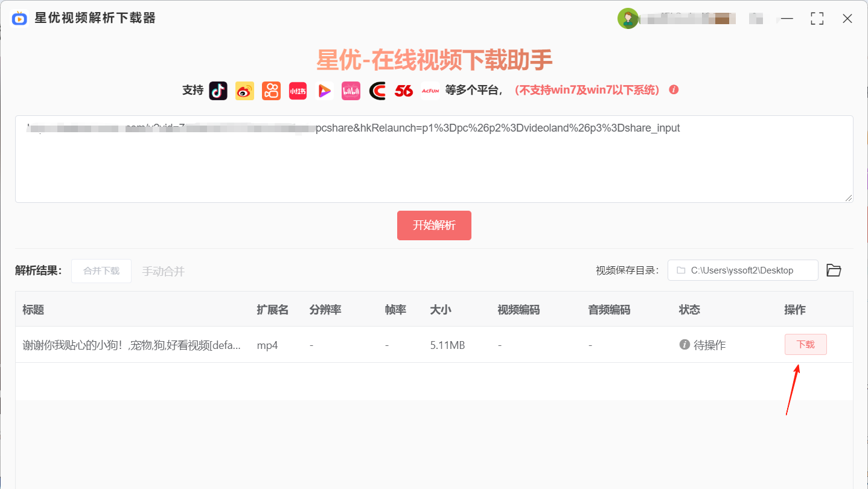Click the 下载 button in the video row
The height and width of the screenshot is (489, 868).
point(806,345)
